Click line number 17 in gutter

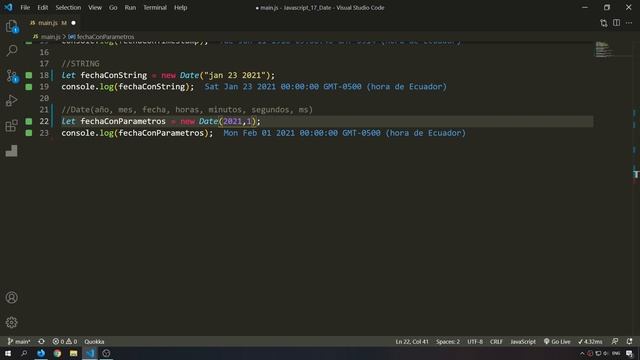pos(44,64)
